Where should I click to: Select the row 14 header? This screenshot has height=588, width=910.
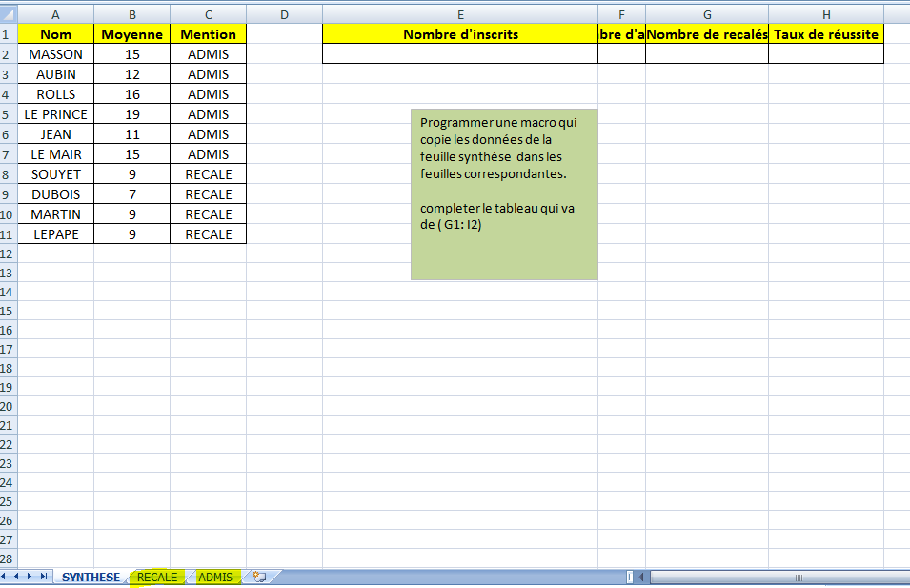(x=9, y=292)
